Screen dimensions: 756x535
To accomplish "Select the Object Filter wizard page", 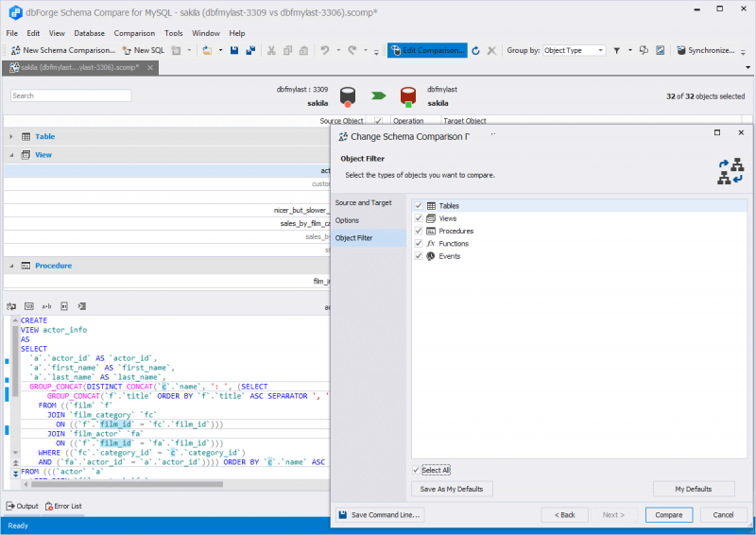I will pyautogui.click(x=368, y=238).
